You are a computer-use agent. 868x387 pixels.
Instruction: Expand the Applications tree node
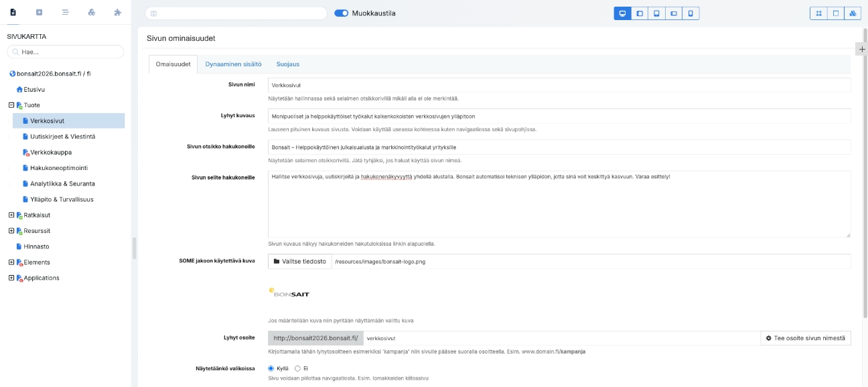(11, 278)
